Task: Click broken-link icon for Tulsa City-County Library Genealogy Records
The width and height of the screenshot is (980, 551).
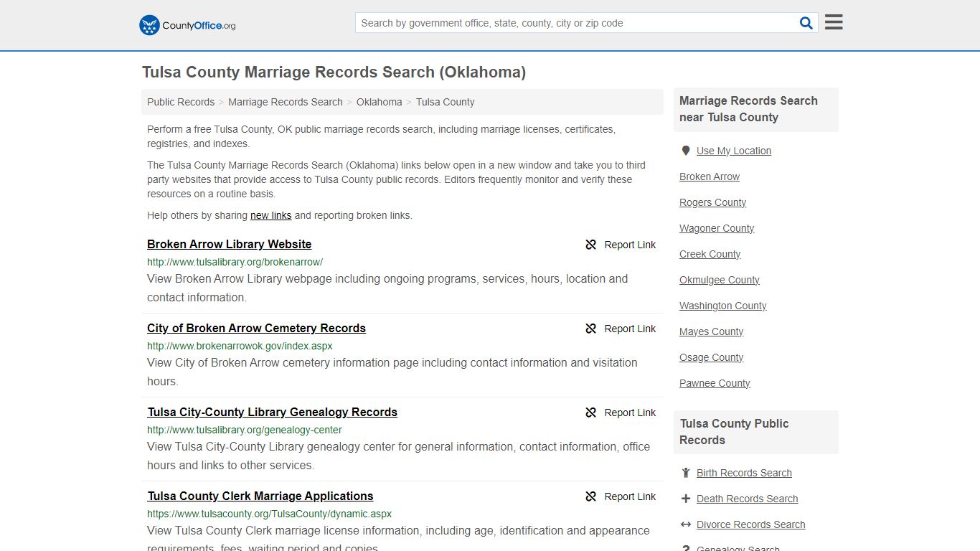Action: click(x=591, y=413)
